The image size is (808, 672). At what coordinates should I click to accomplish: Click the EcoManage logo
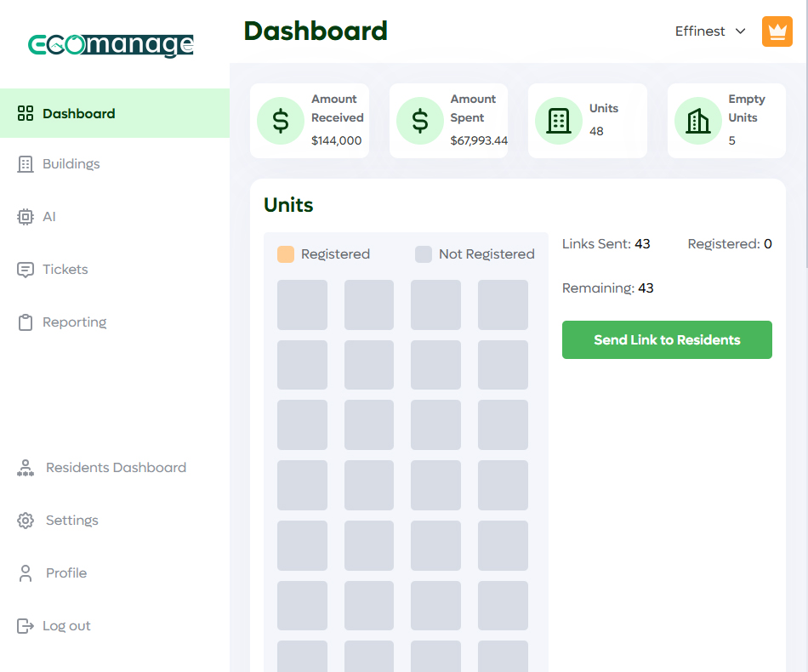(x=111, y=44)
